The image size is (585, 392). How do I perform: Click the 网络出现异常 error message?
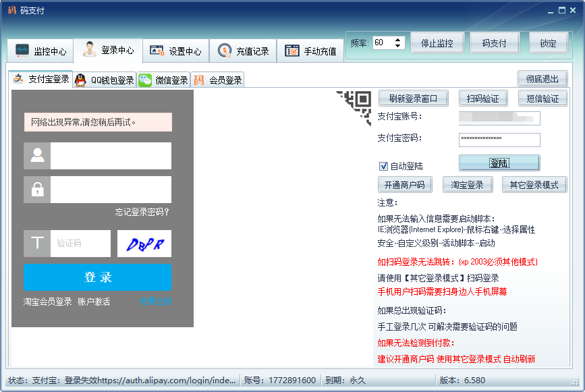pos(98,122)
